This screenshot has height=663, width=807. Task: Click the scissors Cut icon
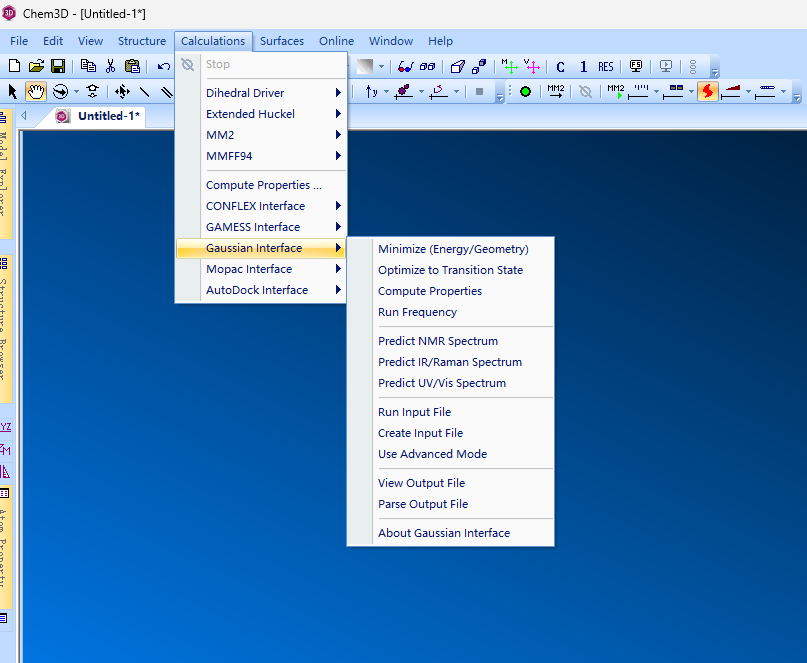(110, 66)
